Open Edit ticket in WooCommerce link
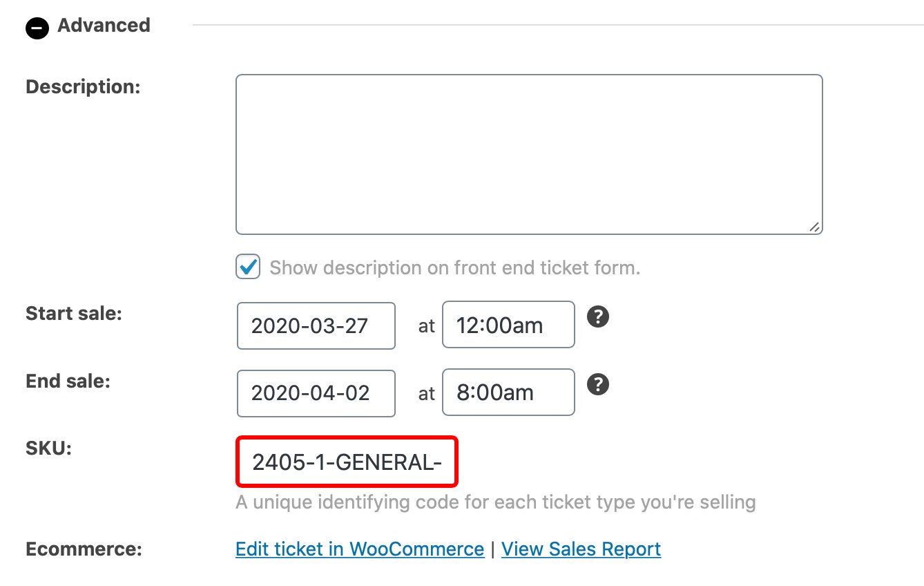 coord(360,549)
